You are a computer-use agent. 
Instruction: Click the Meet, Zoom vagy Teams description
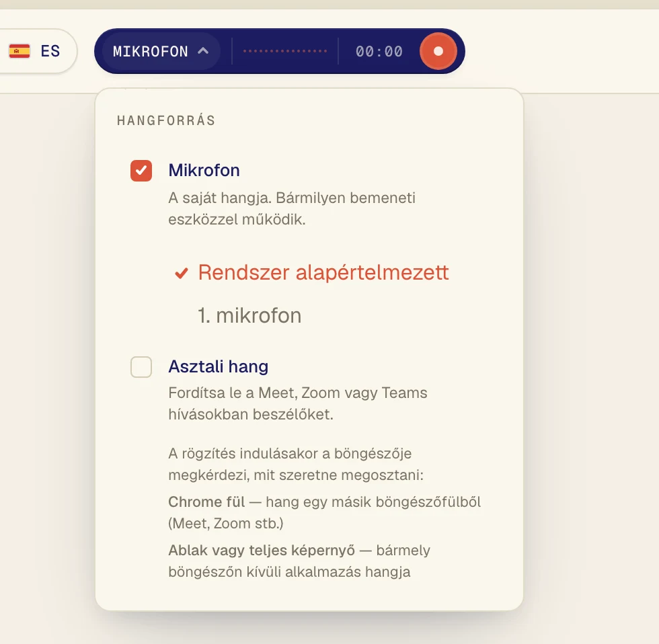click(x=297, y=403)
